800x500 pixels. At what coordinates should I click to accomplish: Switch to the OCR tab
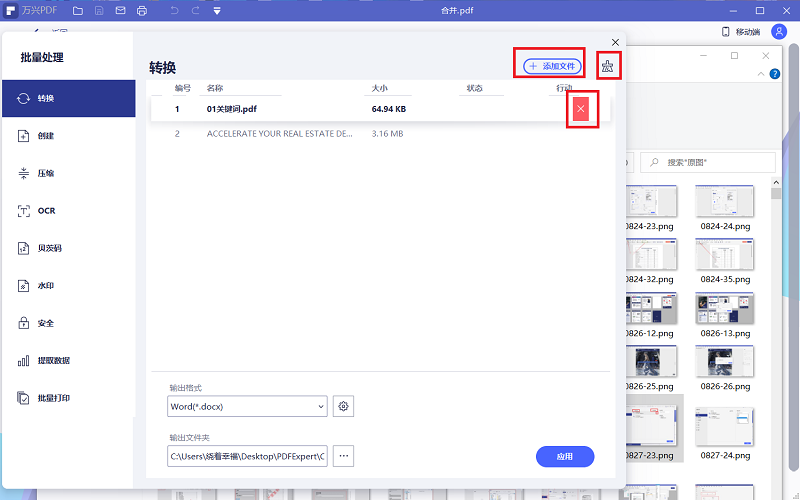tap(46, 211)
